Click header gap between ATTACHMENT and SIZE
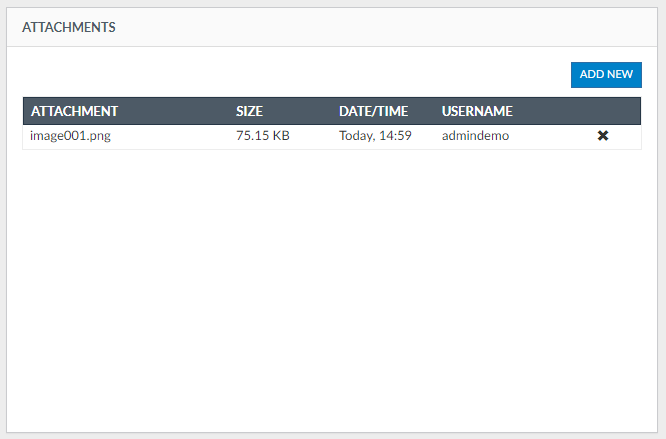The width and height of the screenshot is (666, 439). [175, 111]
